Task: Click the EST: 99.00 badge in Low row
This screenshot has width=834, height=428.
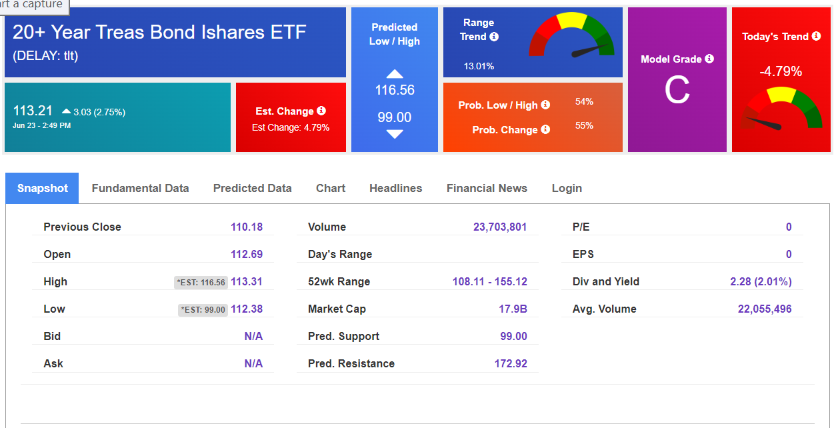Action: [x=203, y=310]
